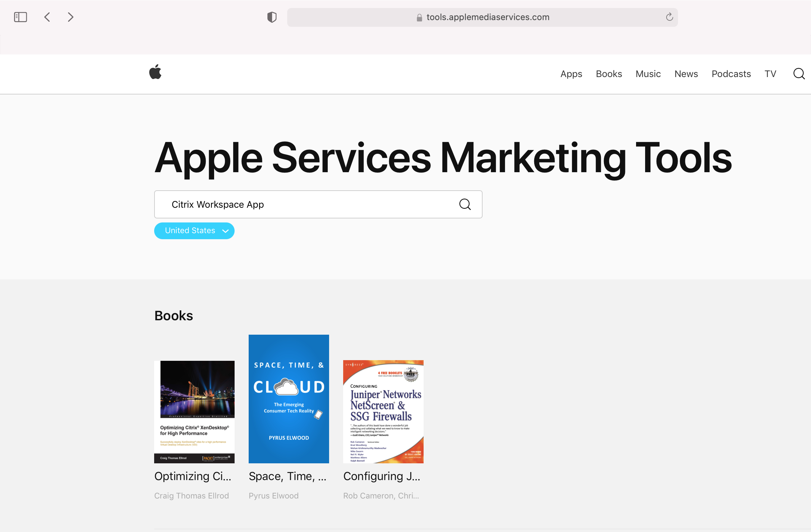Submit search with magnifier in search box
The image size is (811, 532).
[x=465, y=204]
